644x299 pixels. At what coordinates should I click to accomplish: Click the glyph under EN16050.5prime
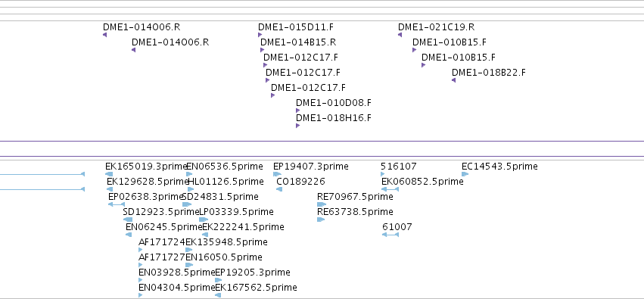pyautogui.click(x=189, y=266)
